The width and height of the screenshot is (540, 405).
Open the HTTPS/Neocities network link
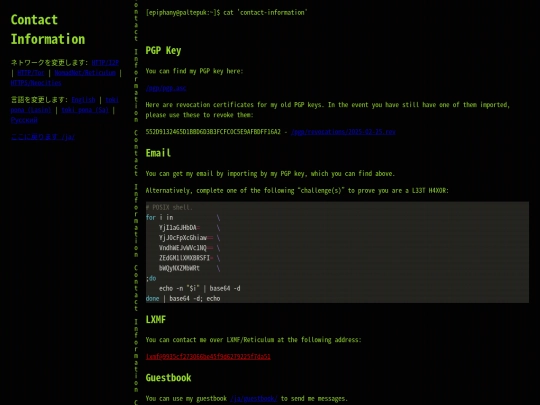pyautogui.click(x=36, y=83)
